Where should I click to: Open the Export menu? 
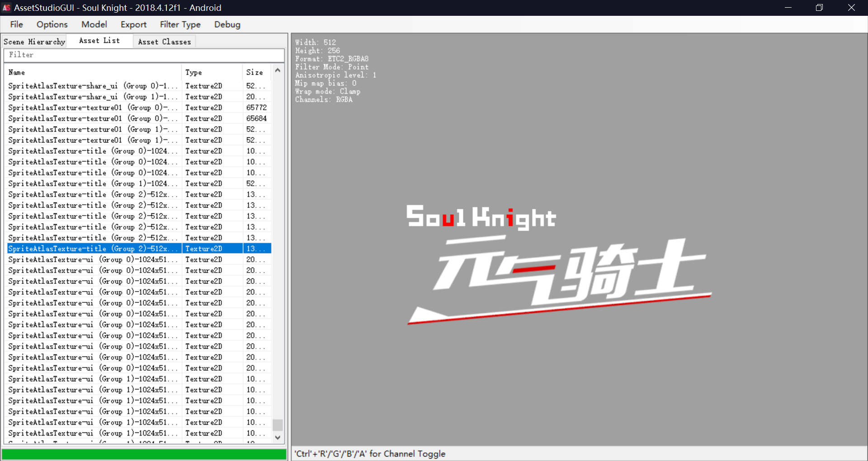click(x=133, y=24)
